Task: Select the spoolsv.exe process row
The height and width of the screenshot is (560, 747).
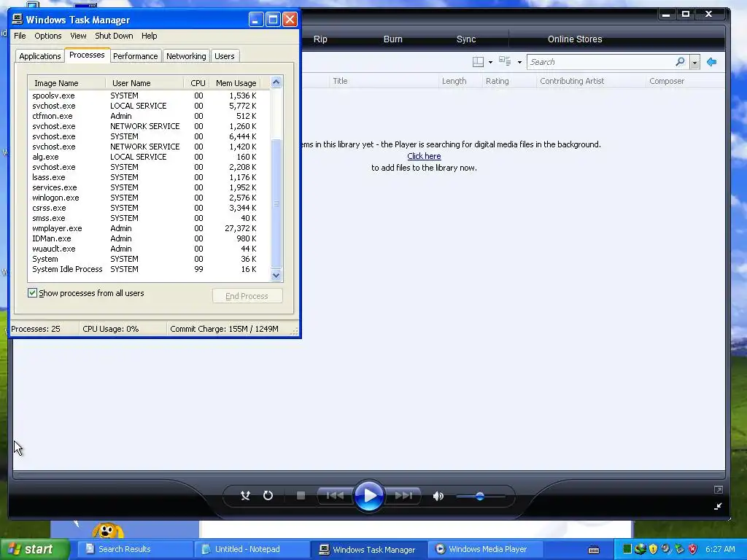Action: point(149,96)
